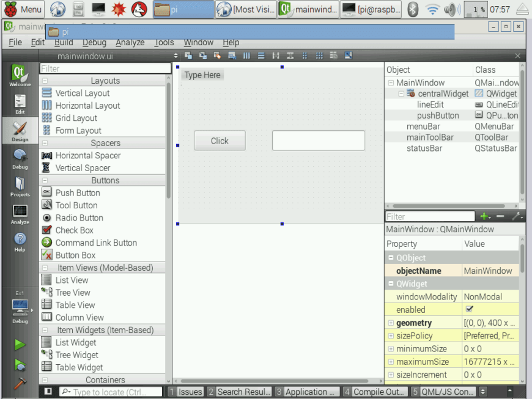This screenshot has width=532, height=399.
Task: Apply Lay Out Horizontally from the designer toolbar
Action: [x=246, y=56]
